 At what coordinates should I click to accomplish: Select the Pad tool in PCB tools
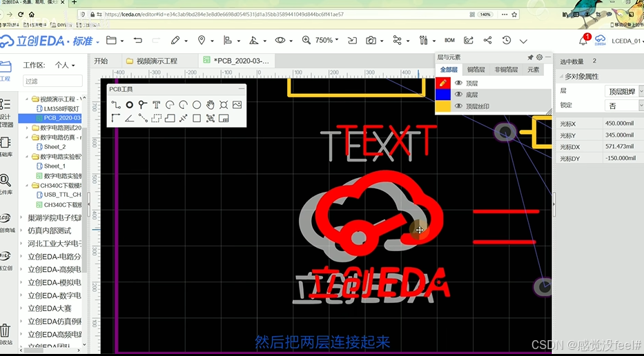[x=129, y=105]
